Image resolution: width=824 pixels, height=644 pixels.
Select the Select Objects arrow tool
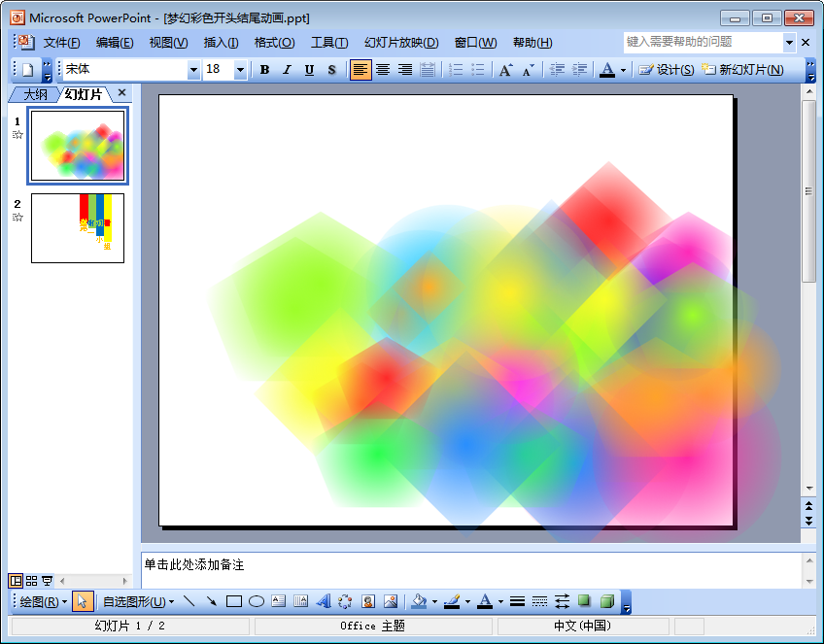tap(83, 601)
